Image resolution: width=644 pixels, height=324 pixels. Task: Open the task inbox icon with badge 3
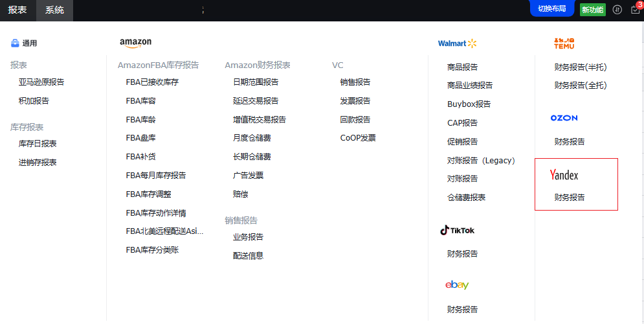636,10
